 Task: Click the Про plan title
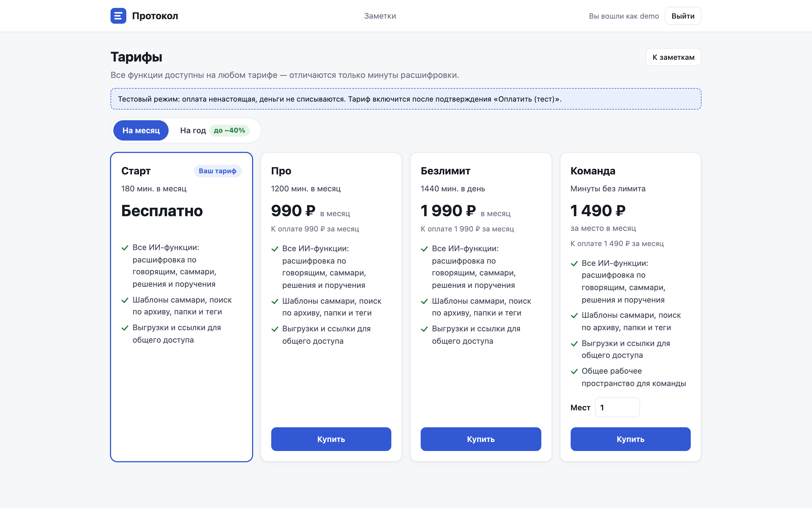281,171
